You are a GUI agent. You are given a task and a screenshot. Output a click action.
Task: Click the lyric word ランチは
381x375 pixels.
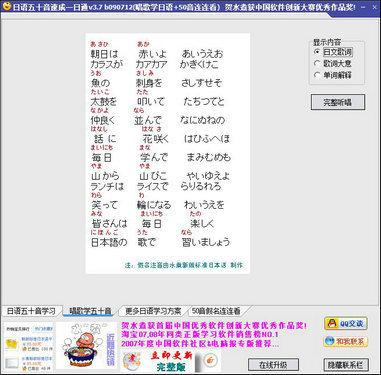pyautogui.click(x=107, y=186)
